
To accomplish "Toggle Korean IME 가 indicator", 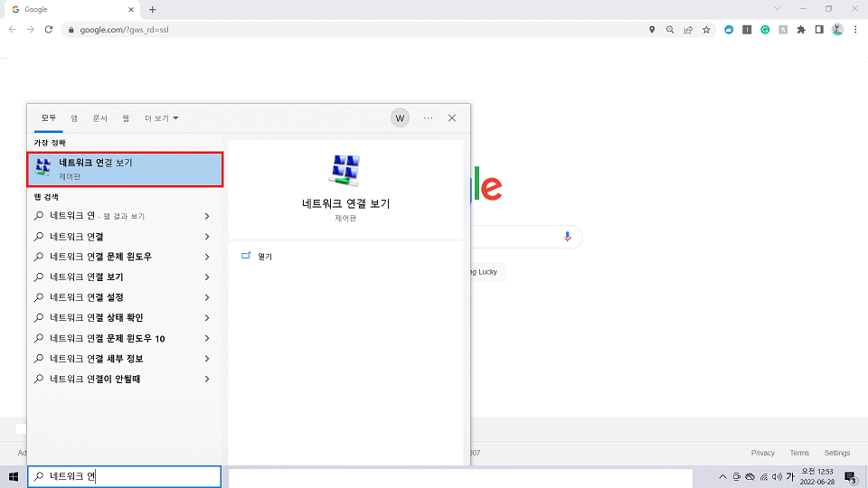I will click(x=790, y=476).
